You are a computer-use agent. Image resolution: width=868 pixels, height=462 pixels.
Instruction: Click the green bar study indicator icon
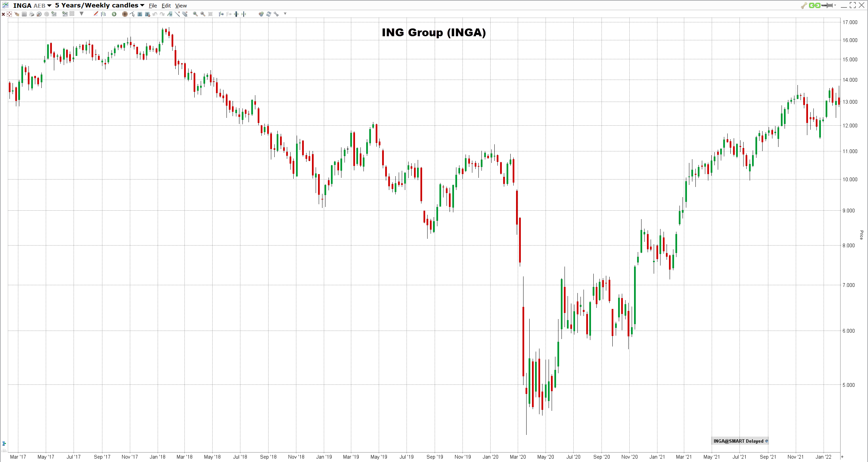(x=170, y=14)
